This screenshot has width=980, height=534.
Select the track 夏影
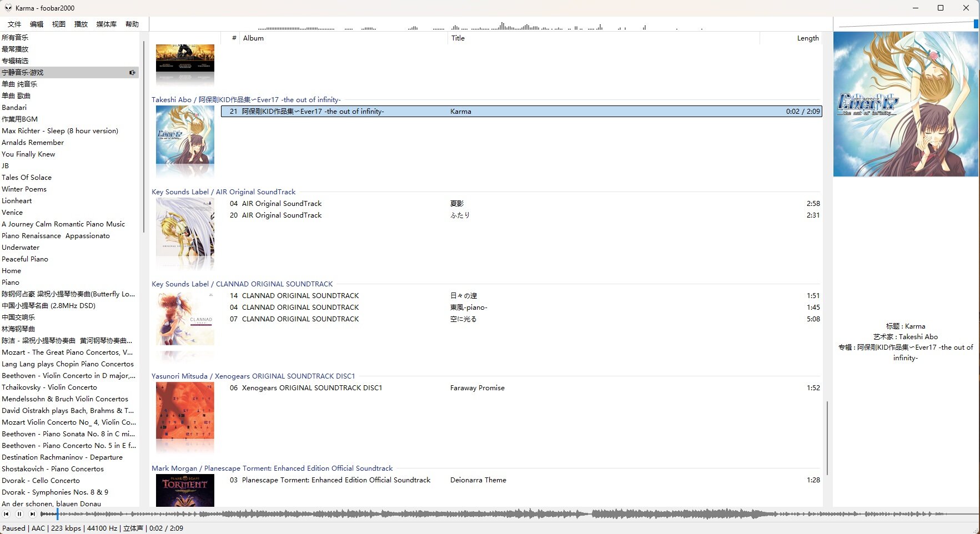[521, 204]
